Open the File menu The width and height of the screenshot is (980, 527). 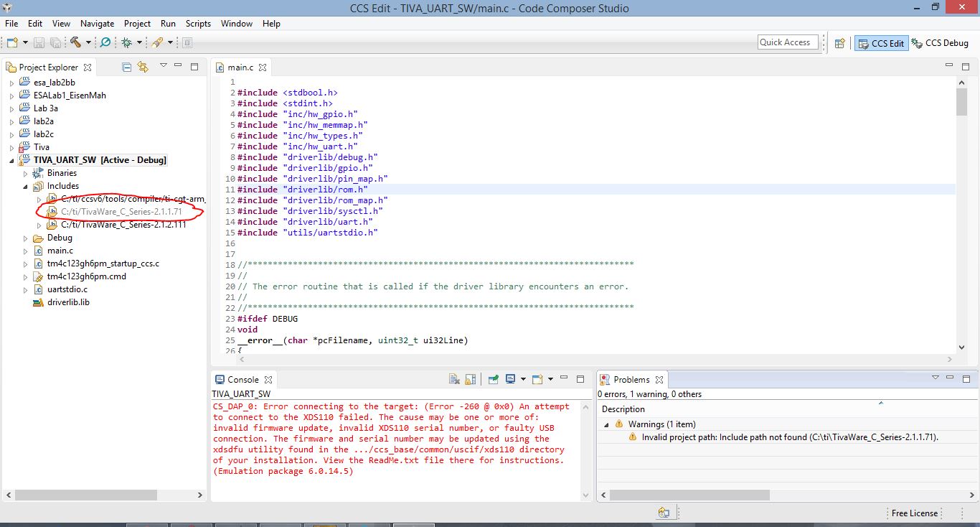(x=11, y=24)
